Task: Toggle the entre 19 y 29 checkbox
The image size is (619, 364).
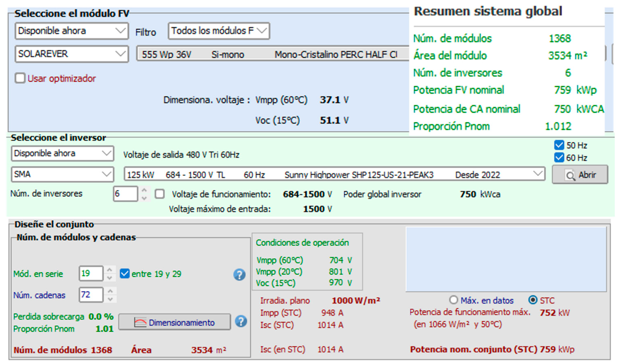Action: click(124, 274)
